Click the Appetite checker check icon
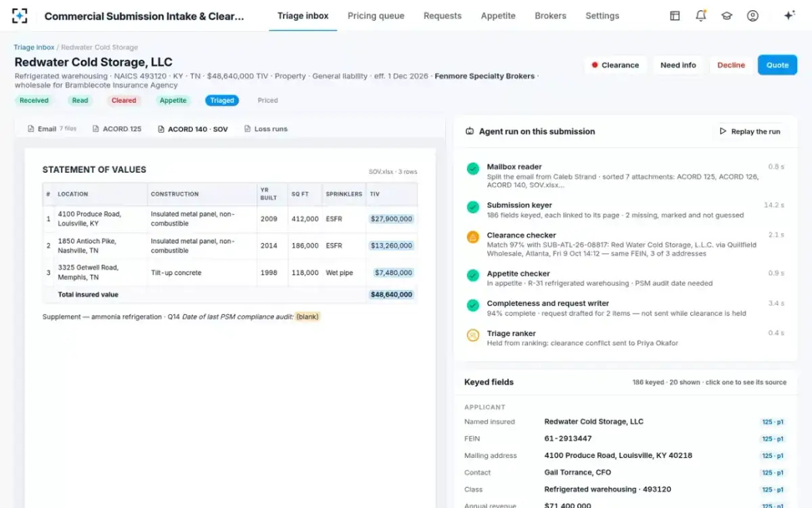The image size is (812, 508). [473, 276]
